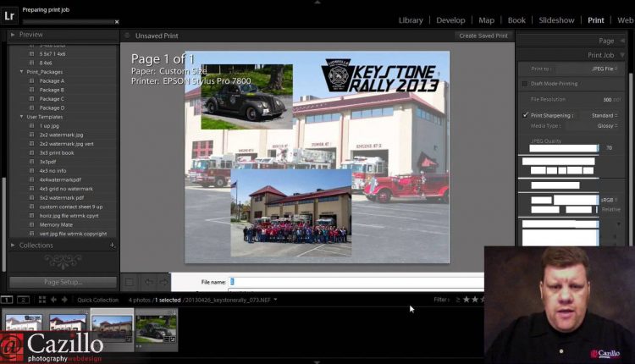The height and width of the screenshot is (364, 635).
Task: Expand the Collections panel
Action: [x=13, y=245]
